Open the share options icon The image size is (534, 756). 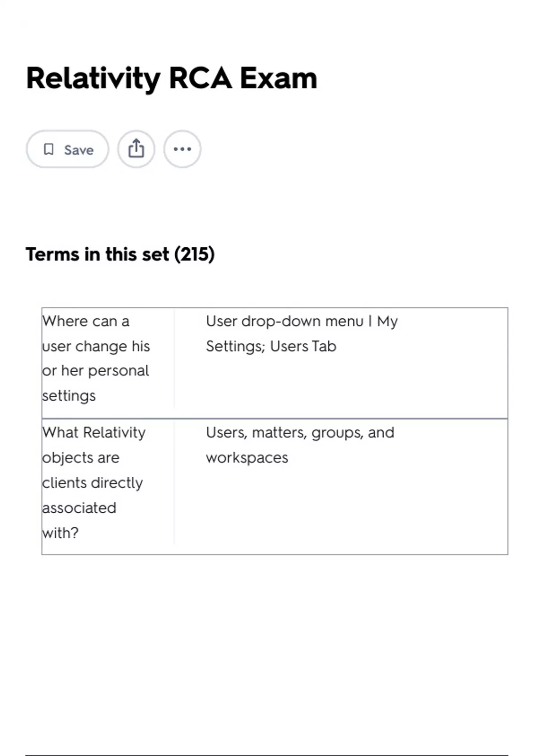pyautogui.click(x=136, y=149)
